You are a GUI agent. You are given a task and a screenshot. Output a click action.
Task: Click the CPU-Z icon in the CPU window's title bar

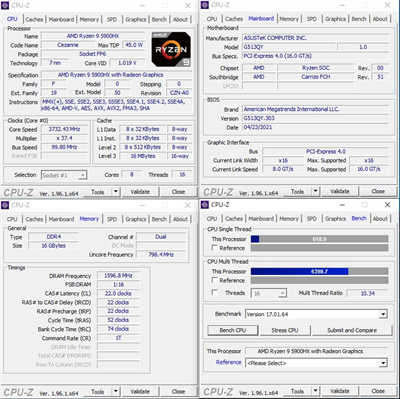pos(5,5)
